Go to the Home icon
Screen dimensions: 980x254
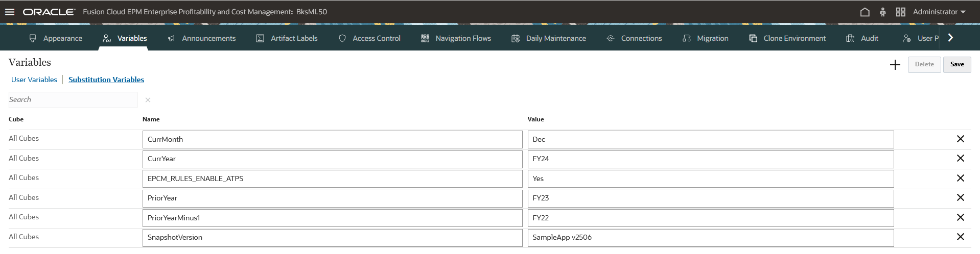click(x=865, y=12)
